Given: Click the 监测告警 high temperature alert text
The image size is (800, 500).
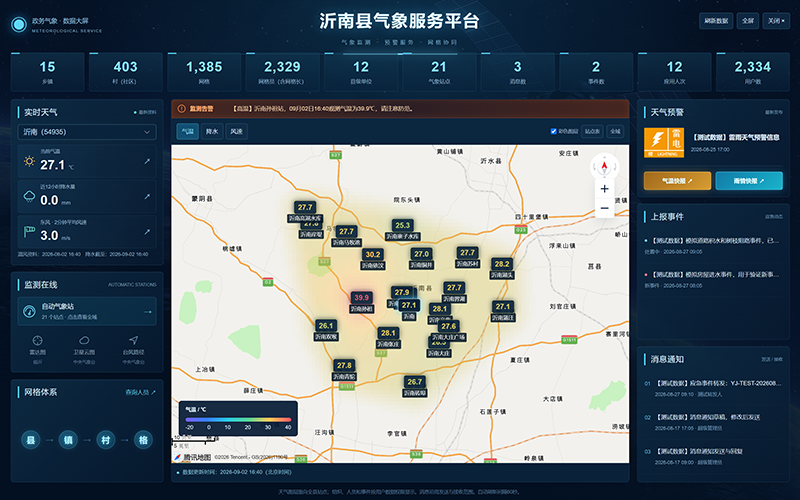Looking at the screenshot, I should tap(323, 109).
